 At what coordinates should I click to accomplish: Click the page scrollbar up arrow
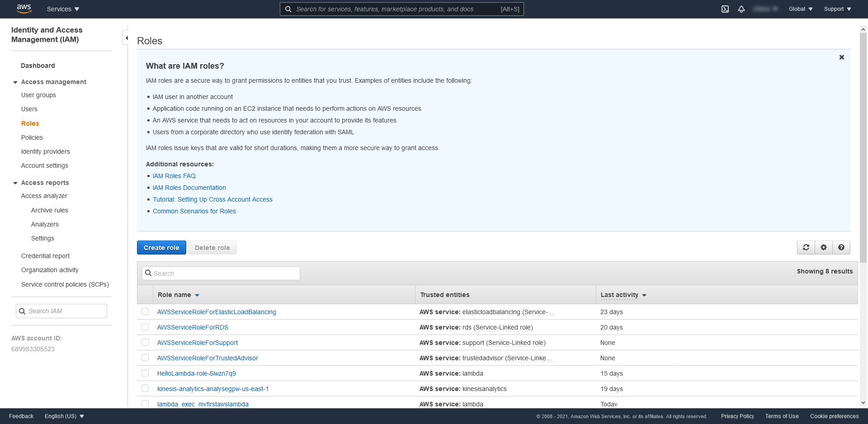pos(863,29)
